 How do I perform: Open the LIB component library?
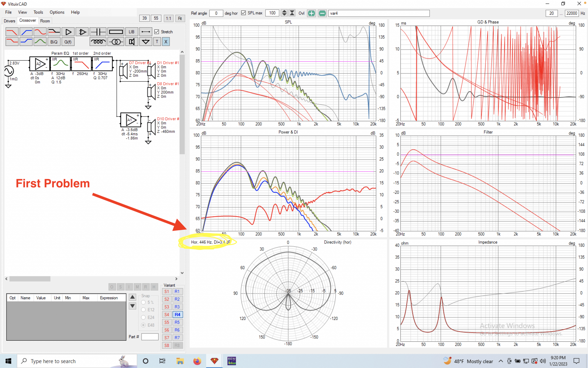[131, 32]
